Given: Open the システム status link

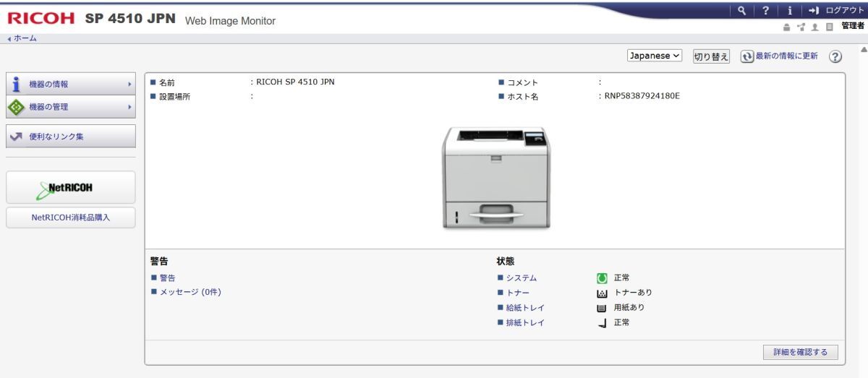Looking at the screenshot, I should click(x=522, y=278).
